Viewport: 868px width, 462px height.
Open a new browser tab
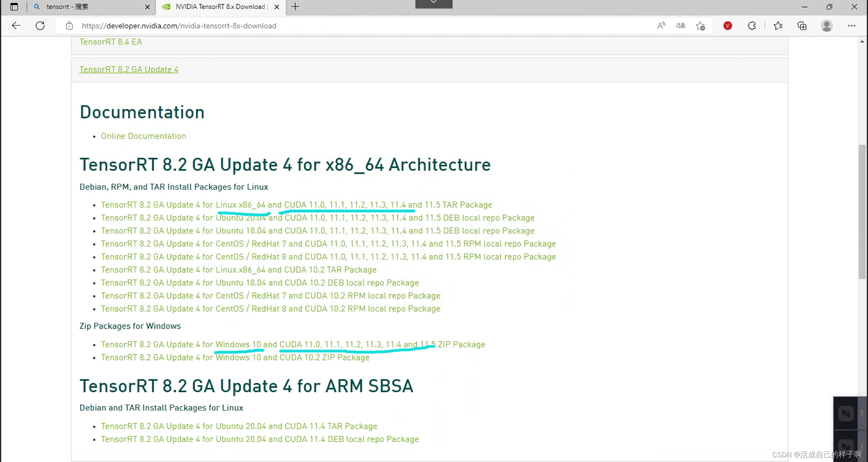295,7
